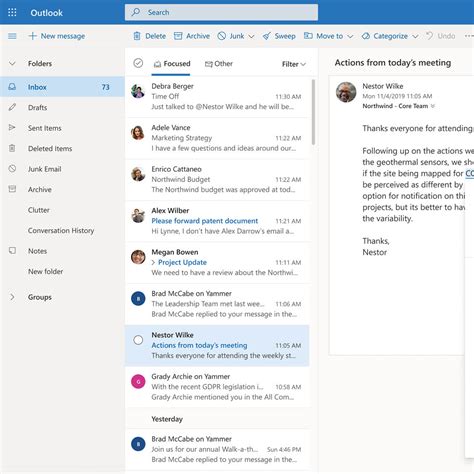474x474 pixels.
Task: Click the Deleted Items trash icon
Action: point(12,148)
